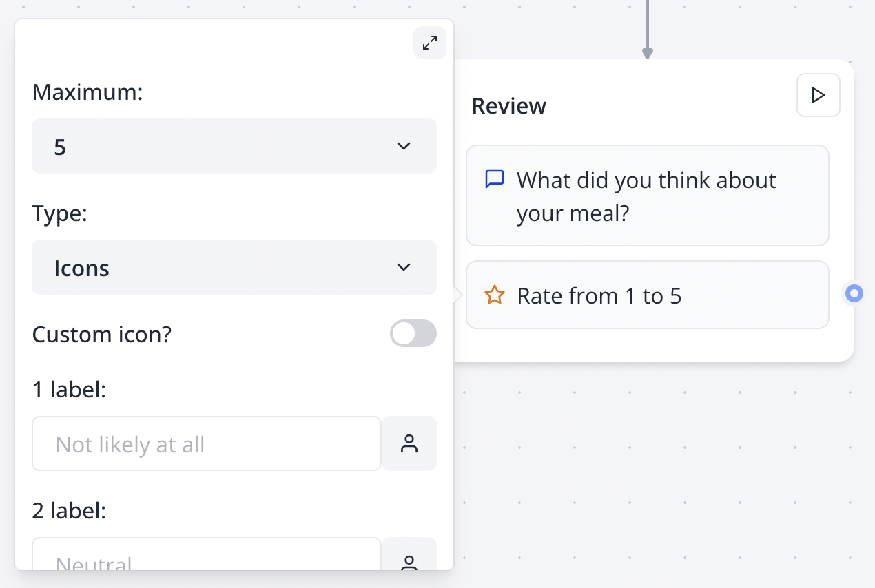
Task: Select the Review node title
Action: [x=508, y=106]
